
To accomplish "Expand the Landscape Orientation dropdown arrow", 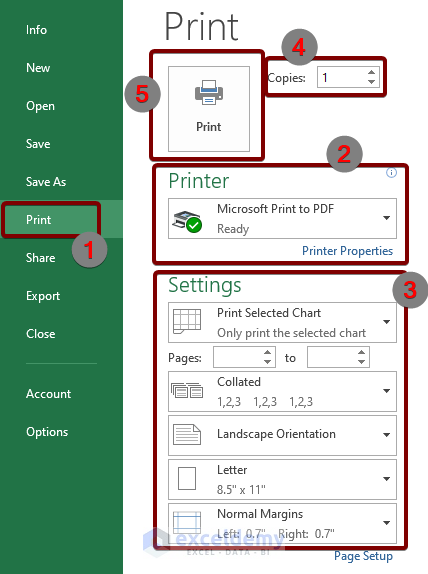I will (x=386, y=435).
